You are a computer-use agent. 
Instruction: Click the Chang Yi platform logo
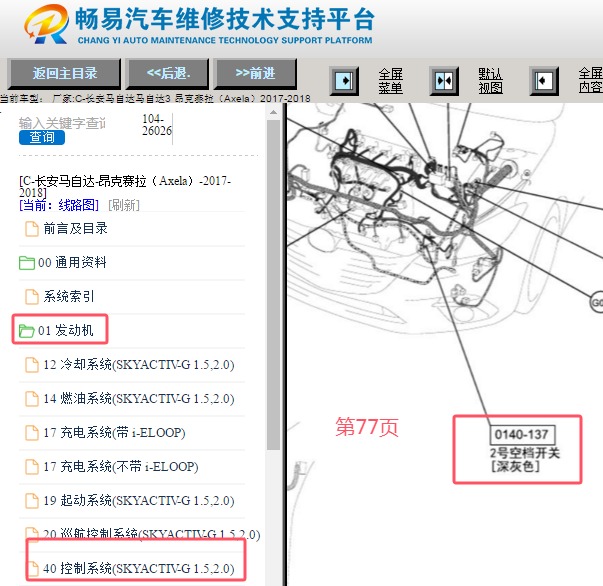tap(46, 24)
